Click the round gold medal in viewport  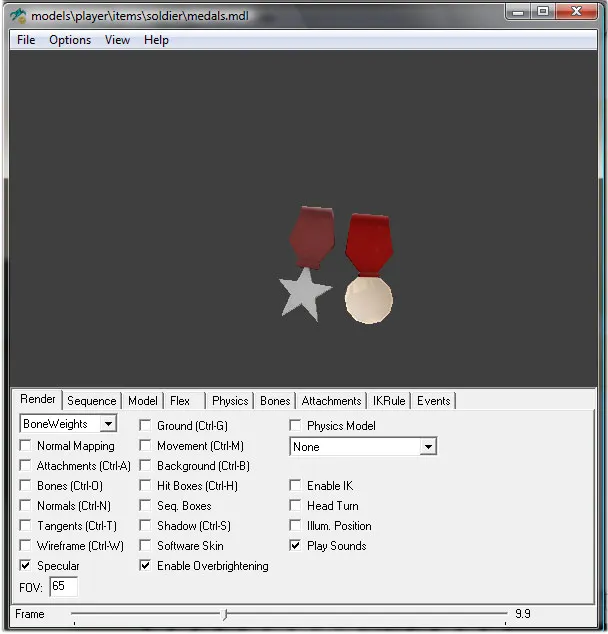click(x=368, y=300)
